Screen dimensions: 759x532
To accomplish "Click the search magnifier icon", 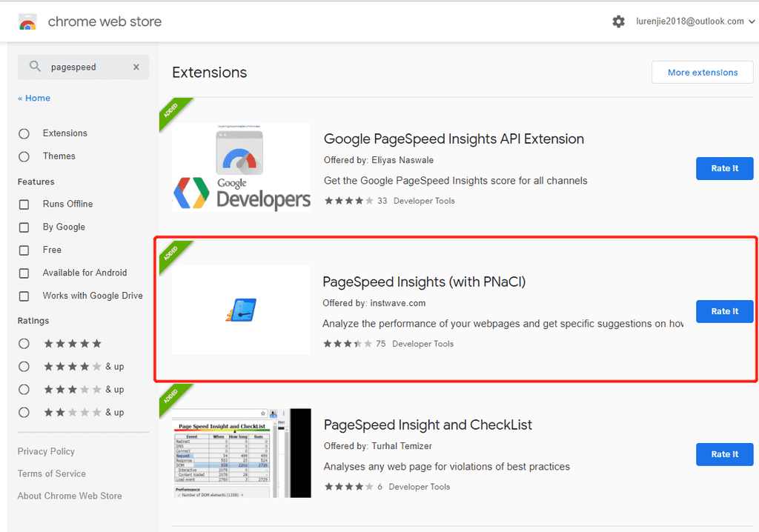I will pyautogui.click(x=35, y=67).
